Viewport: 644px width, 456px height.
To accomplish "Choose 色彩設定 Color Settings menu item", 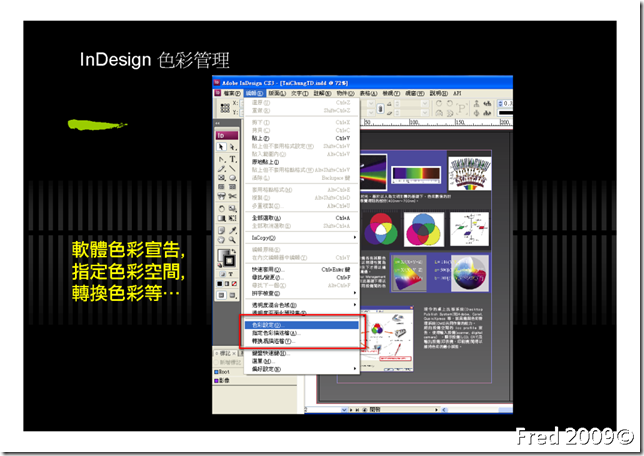I will coord(301,325).
